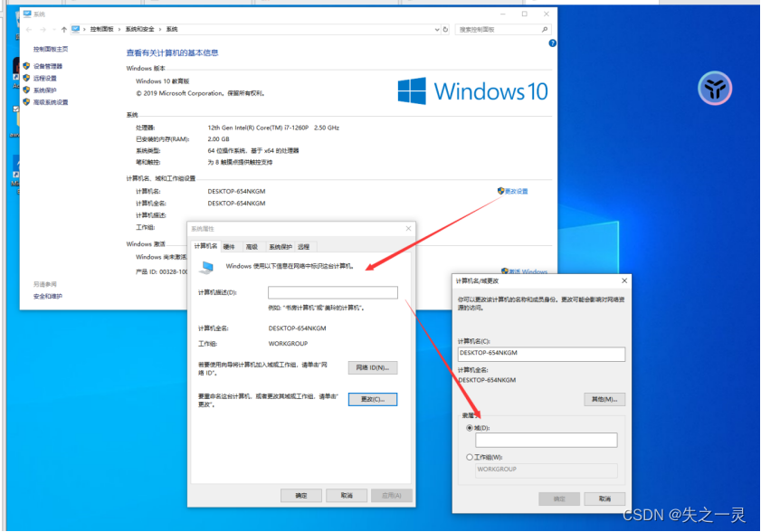Viewport: 761px width, 532px height.
Task: Close the 计算机名/域更改 dialog with the X
Action: [x=624, y=281]
